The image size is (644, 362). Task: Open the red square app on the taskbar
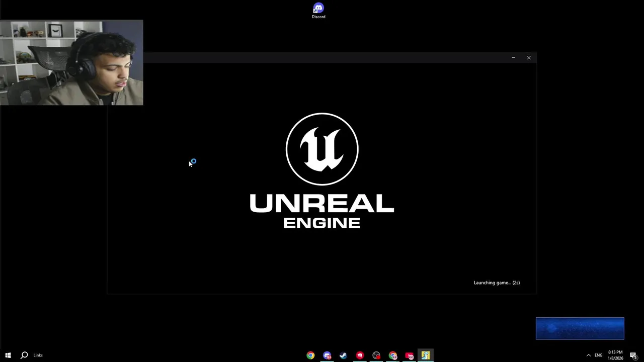[x=360, y=355]
